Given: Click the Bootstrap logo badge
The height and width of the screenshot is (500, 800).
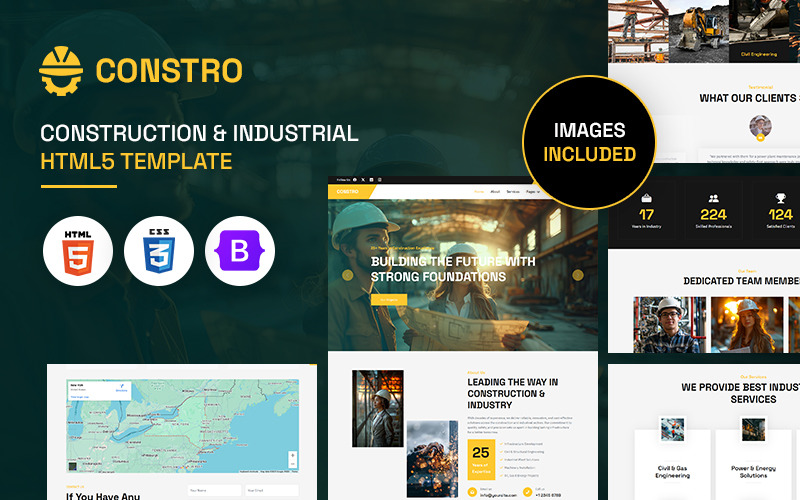Looking at the screenshot, I should (x=240, y=252).
